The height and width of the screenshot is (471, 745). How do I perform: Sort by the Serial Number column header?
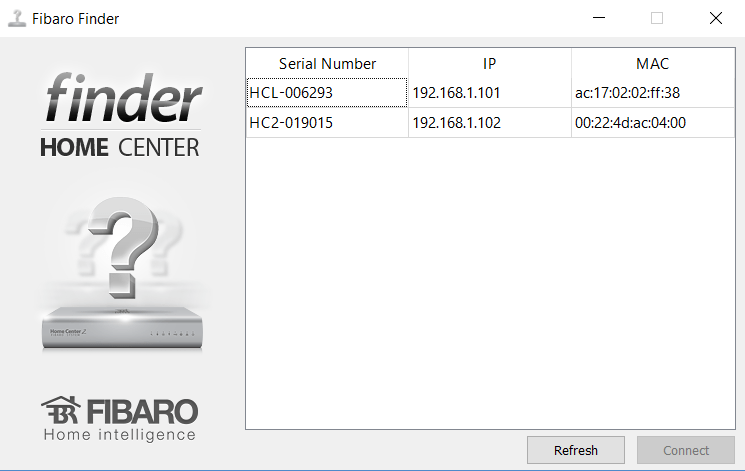click(327, 63)
